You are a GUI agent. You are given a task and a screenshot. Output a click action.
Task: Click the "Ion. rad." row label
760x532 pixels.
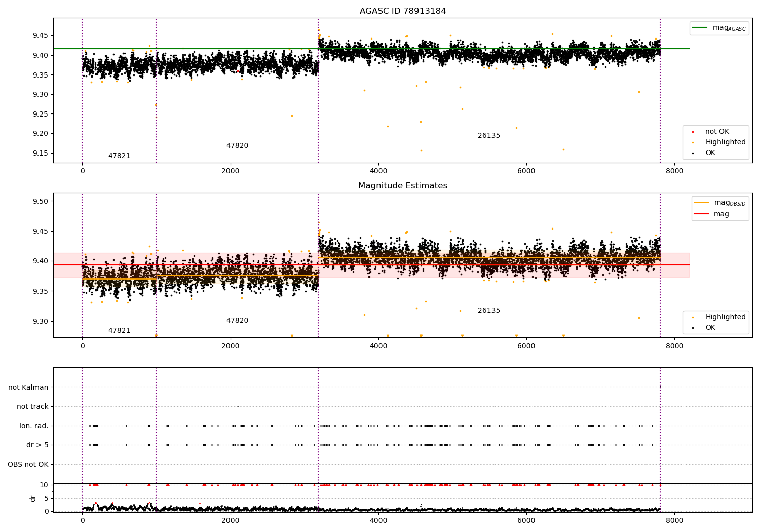coord(34,426)
